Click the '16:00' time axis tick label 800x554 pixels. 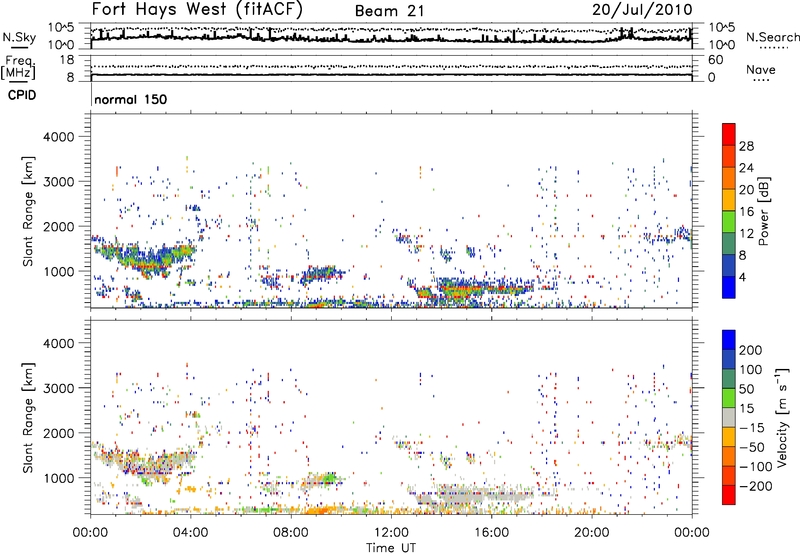pos(491,533)
